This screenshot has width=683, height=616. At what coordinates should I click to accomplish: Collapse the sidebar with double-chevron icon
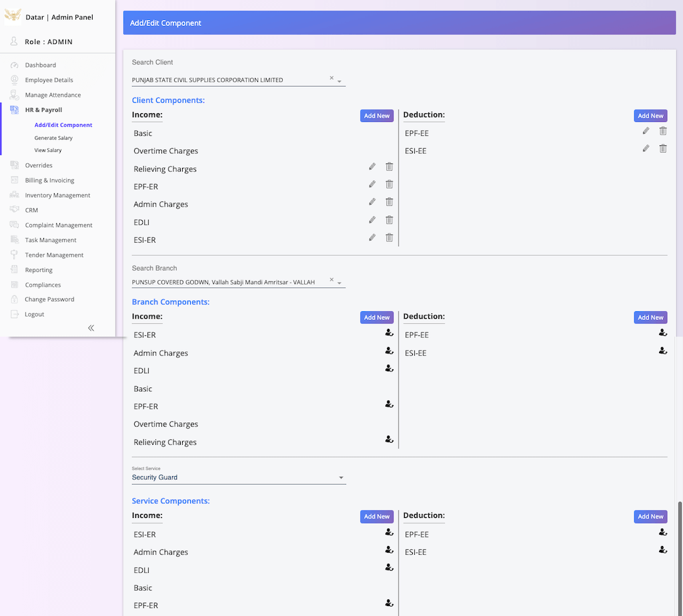click(91, 328)
